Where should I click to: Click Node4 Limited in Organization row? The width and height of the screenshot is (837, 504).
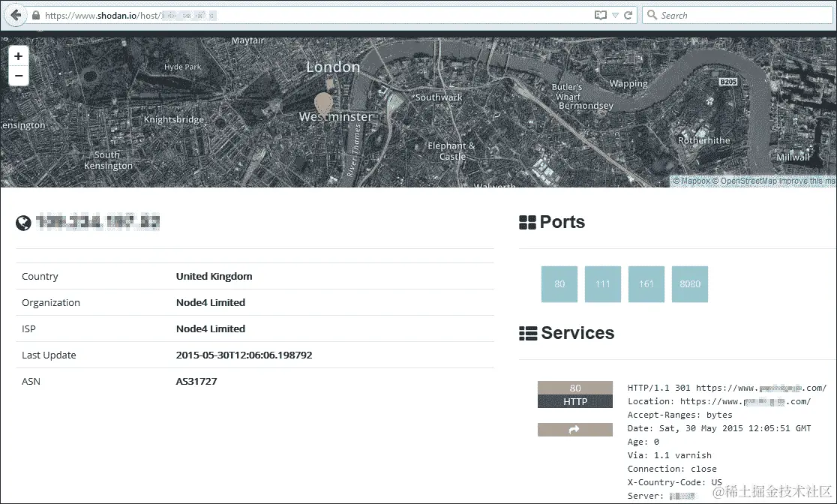point(211,302)
